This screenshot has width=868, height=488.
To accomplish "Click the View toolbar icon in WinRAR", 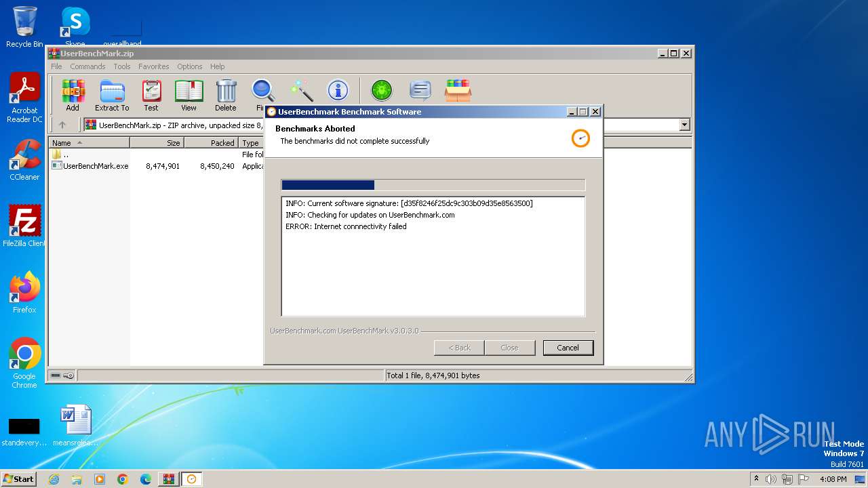I will click(189, 95).
